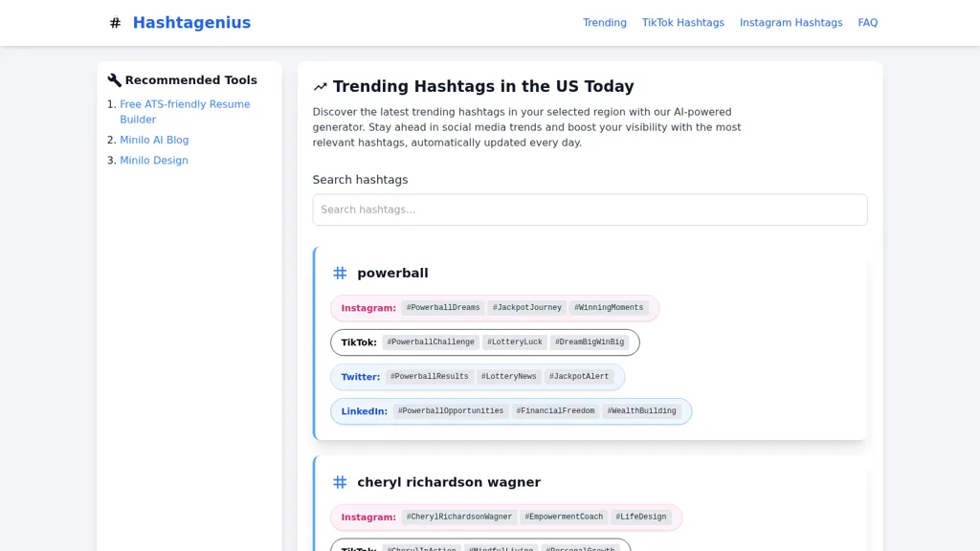Screen dimensions: 980x551
Task: Select the #PowerballResults hashtag
Action: (430, 377)
